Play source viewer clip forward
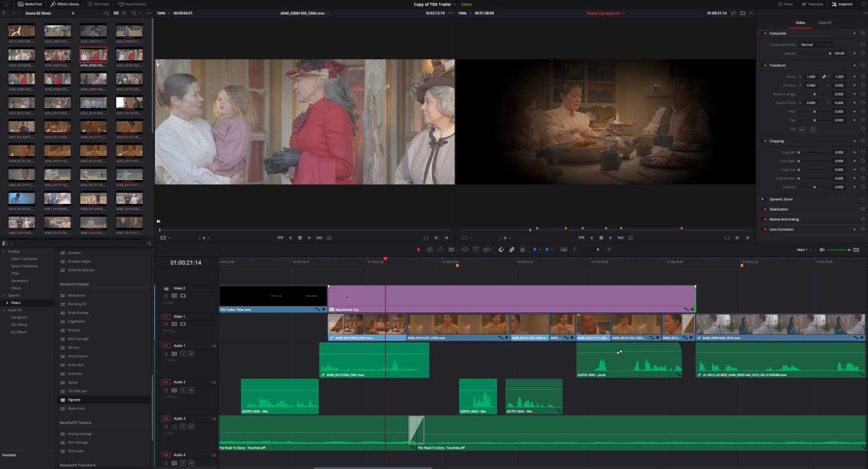The height and width of the screenshot is (469, 868). tap(309, 237)
